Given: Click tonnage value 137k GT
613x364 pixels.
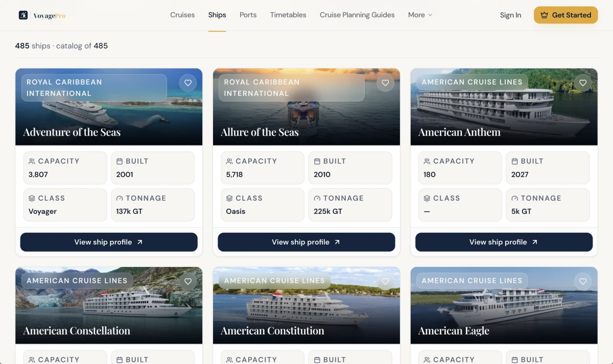Looking at the screenshot, I should click(x=129, y=211).
